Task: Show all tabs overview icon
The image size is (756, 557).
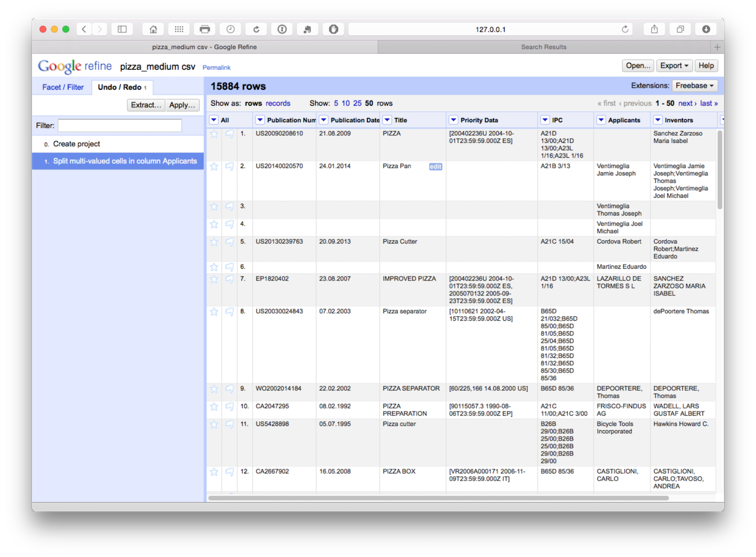Action: tap(680, 29)
